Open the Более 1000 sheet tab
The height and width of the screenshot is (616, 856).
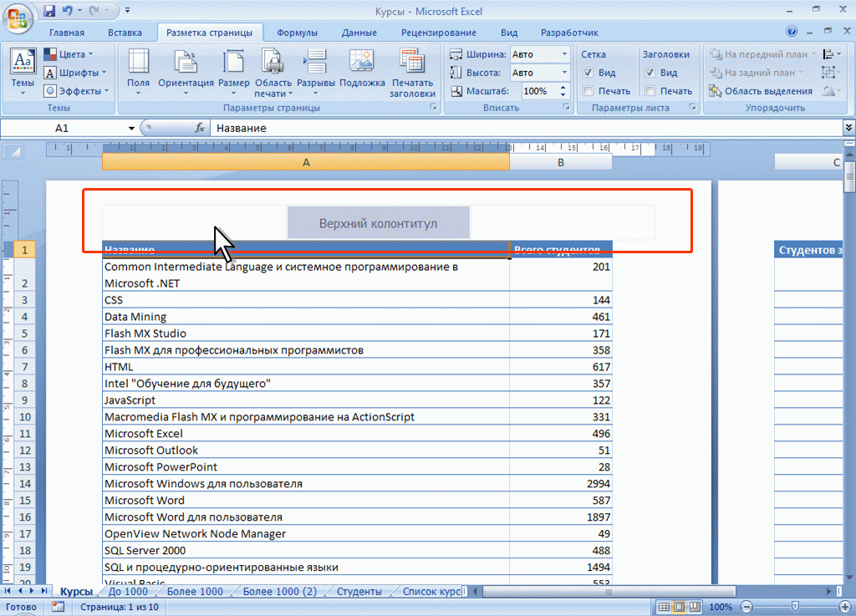point(195,592)
